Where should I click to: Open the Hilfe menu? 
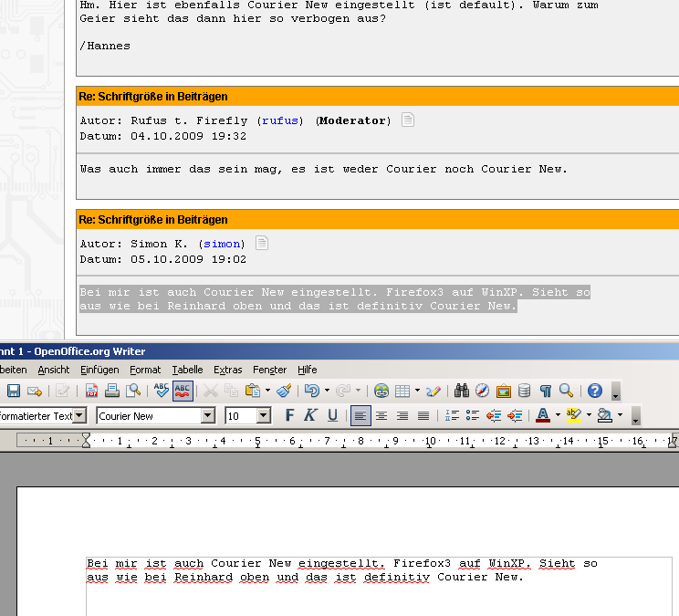pyautogui.click(x=308, y=370)
